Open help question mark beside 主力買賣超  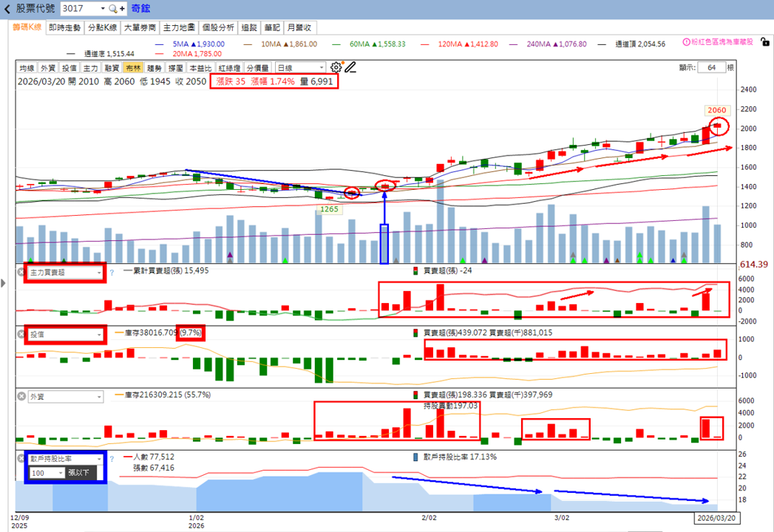(x=112, y=273)
